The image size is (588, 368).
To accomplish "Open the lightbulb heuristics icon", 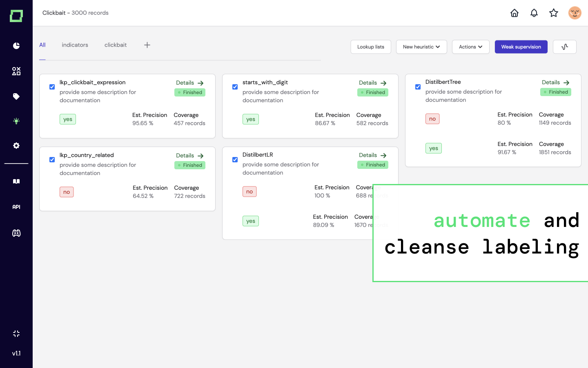I will (x=16, y=121).
